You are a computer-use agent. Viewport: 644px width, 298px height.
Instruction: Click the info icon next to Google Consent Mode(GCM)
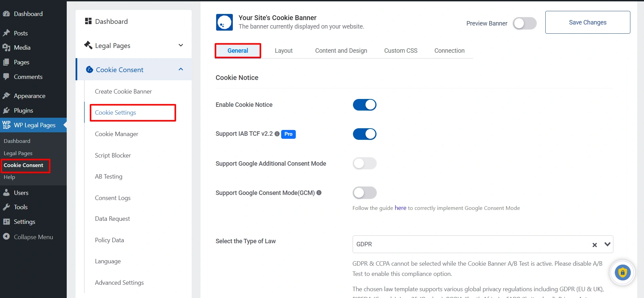click(319, 193)
